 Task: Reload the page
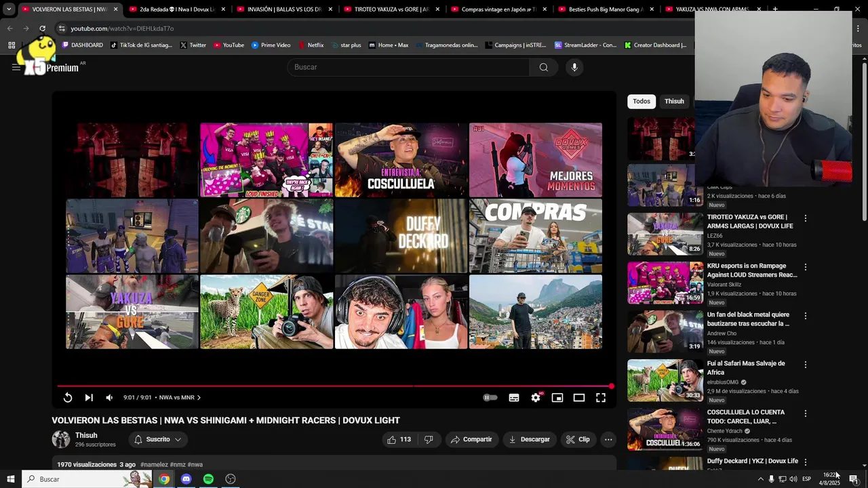pyautogui.click(x=42, y=28)
